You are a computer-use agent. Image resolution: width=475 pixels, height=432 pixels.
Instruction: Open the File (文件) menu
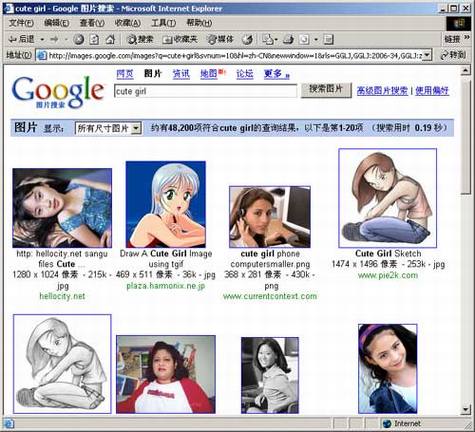tap(21, 23)
